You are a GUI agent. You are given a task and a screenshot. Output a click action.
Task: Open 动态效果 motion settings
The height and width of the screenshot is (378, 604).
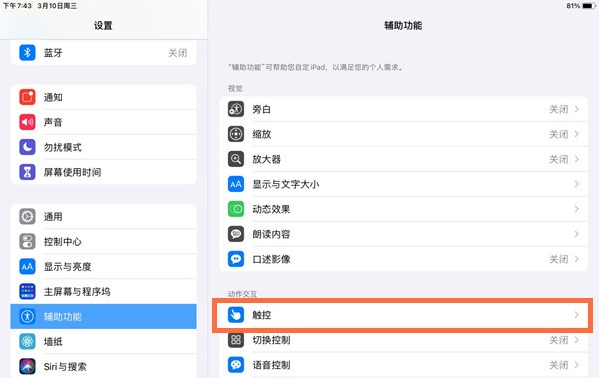click(403, 209)
